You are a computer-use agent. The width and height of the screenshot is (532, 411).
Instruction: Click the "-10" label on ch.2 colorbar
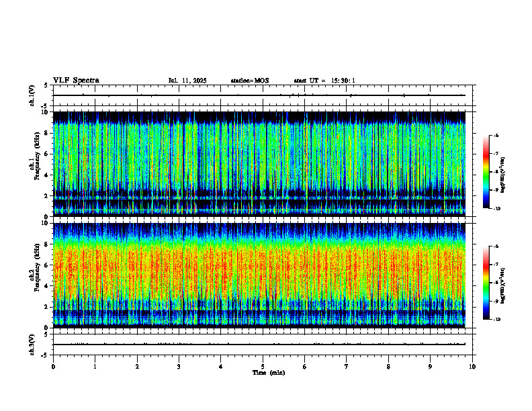tap(497, 320)
